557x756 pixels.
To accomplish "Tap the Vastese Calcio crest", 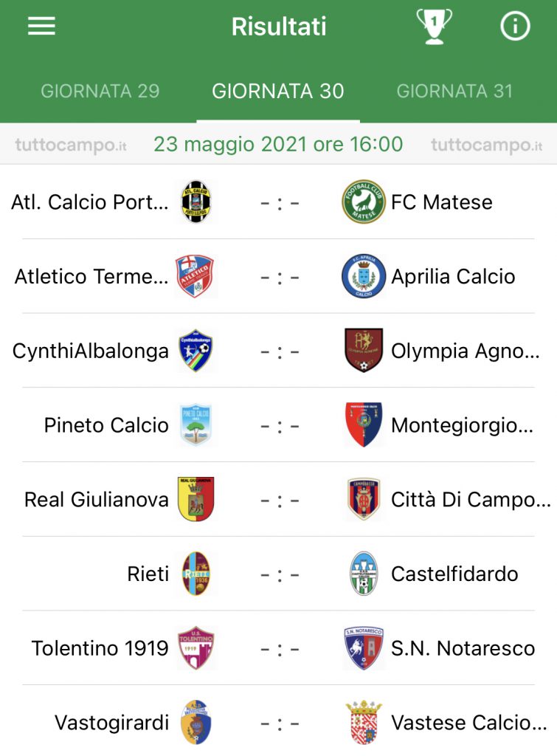I will pos(363,722).
